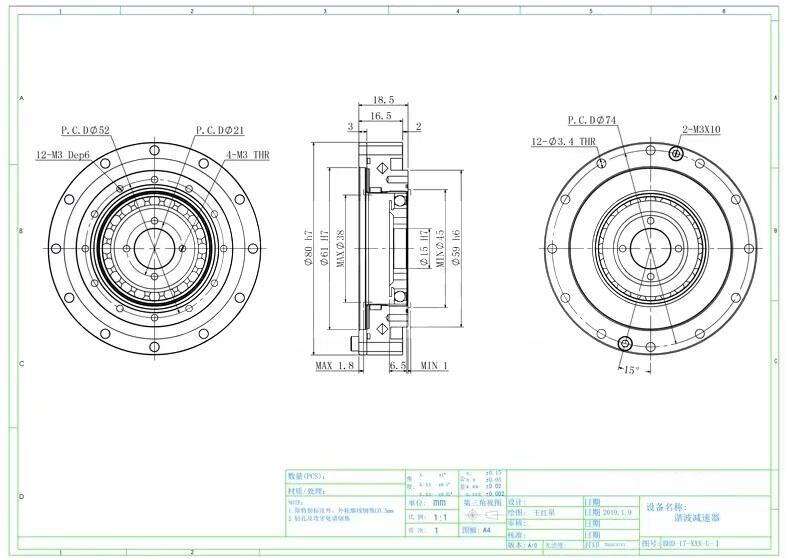Select the P.C.DØ52 dimension label

85,130
